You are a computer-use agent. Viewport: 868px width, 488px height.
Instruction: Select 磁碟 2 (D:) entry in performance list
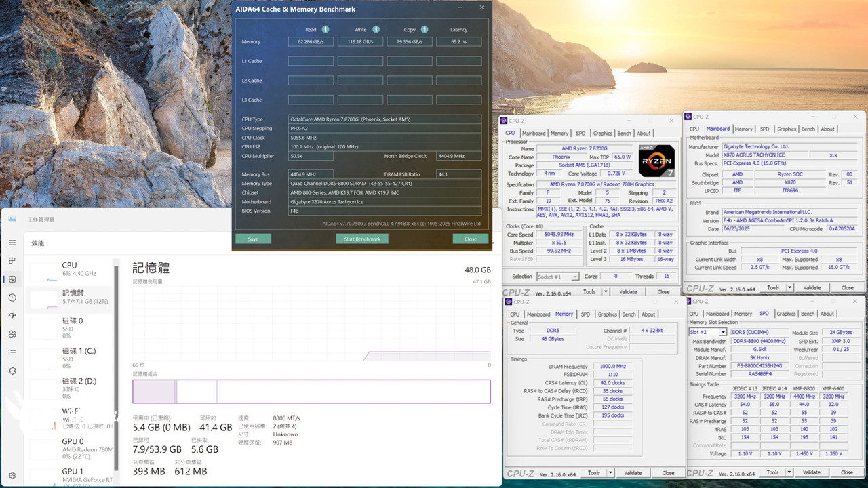[70, 388]
